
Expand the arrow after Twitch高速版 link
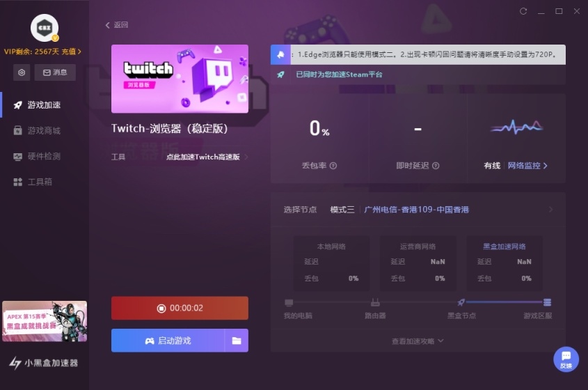[x=246, y=157]
